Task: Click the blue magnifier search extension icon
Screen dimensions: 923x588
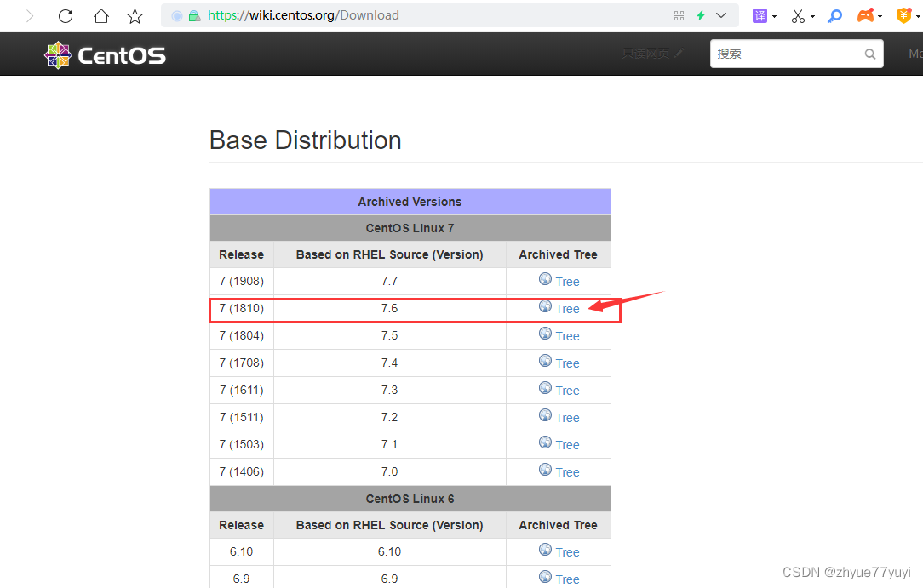Action: coord(834,16)
